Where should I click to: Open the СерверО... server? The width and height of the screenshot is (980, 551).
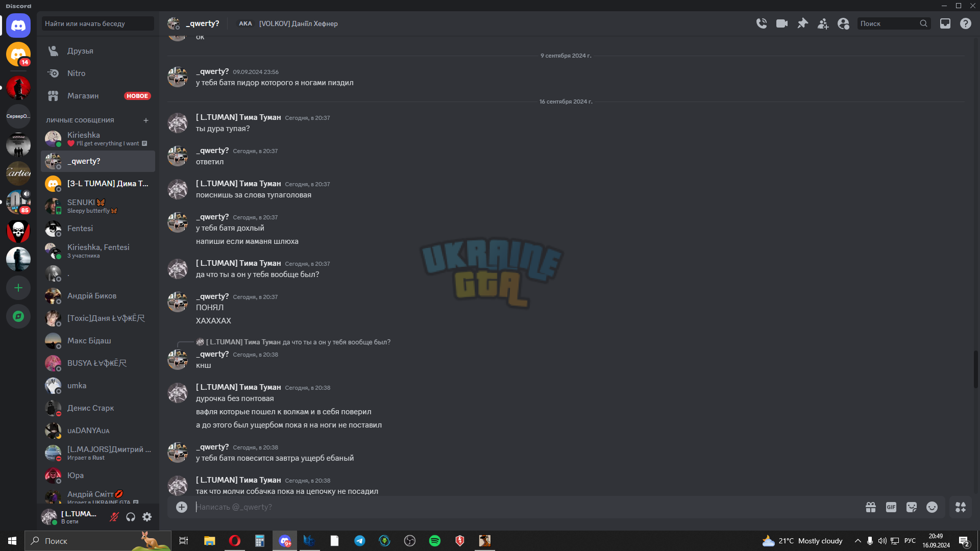(x=18, y=116)
